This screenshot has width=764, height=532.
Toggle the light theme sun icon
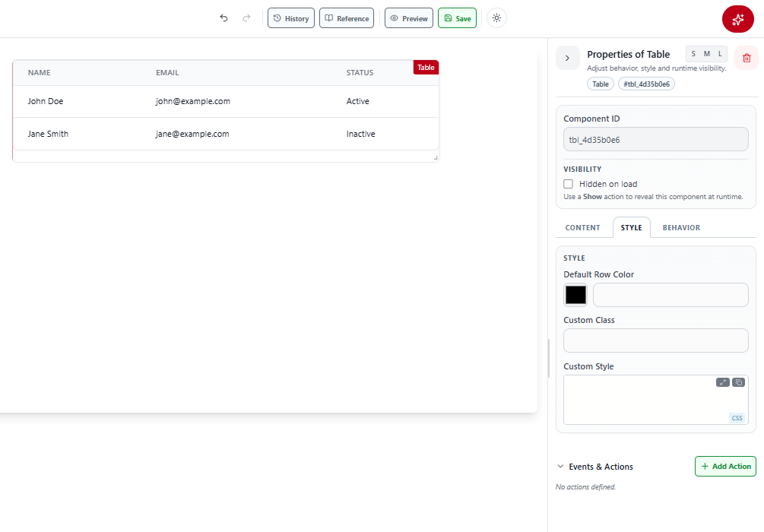coord(496,18)
